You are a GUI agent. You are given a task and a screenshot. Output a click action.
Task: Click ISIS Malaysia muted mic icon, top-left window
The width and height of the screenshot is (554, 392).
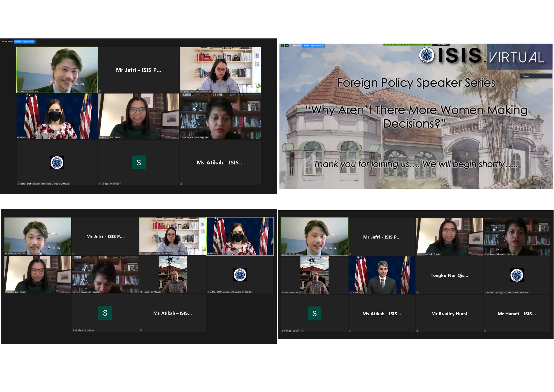(18, 184)
